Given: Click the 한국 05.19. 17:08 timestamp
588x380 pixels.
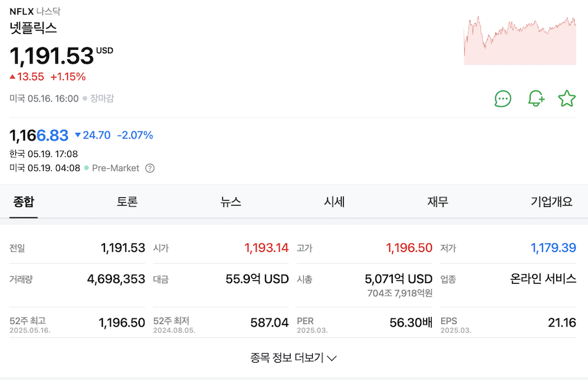Looking at the screenshot, I should tap(44, 154).
